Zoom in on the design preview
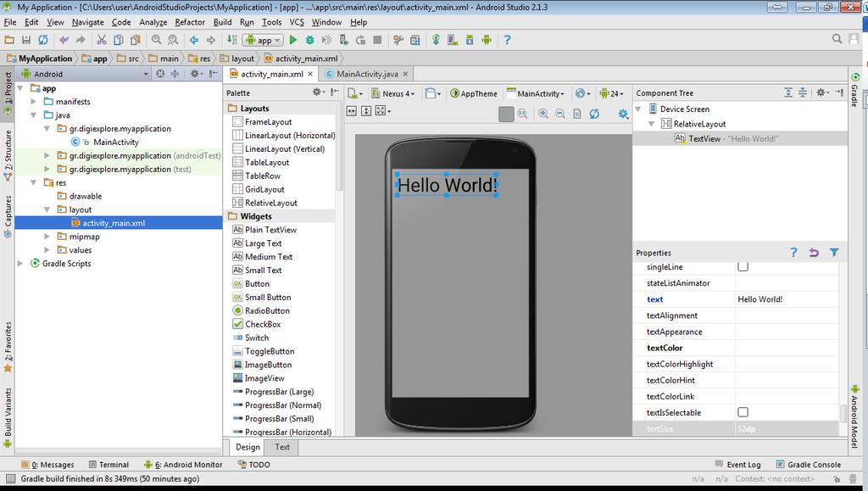Image resolution: width=868 pixels, height=491 pixels. pos(543,114)
